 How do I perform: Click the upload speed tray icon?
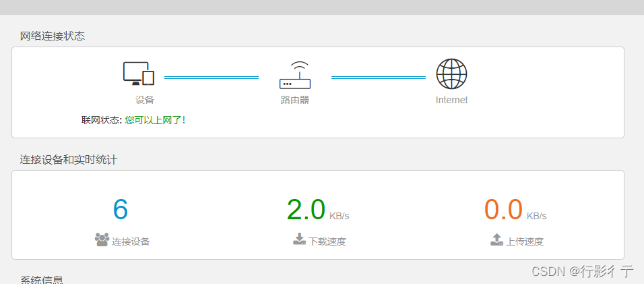(497, 239)
